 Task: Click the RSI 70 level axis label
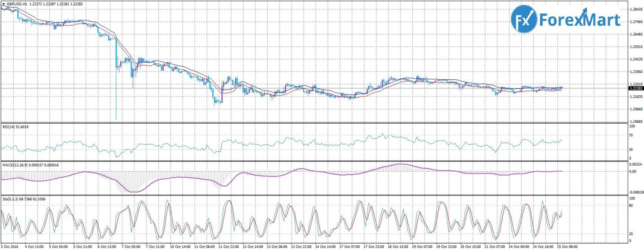click(632, 135)
